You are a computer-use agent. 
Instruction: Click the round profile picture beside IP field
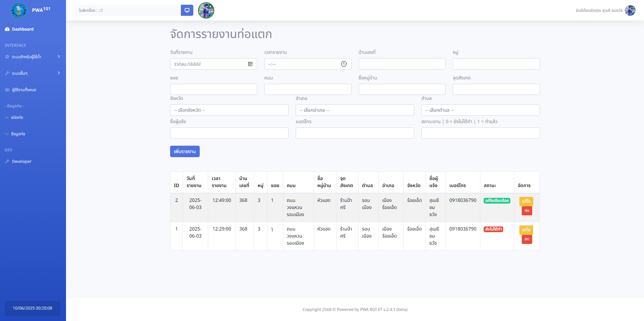(206, 10)
